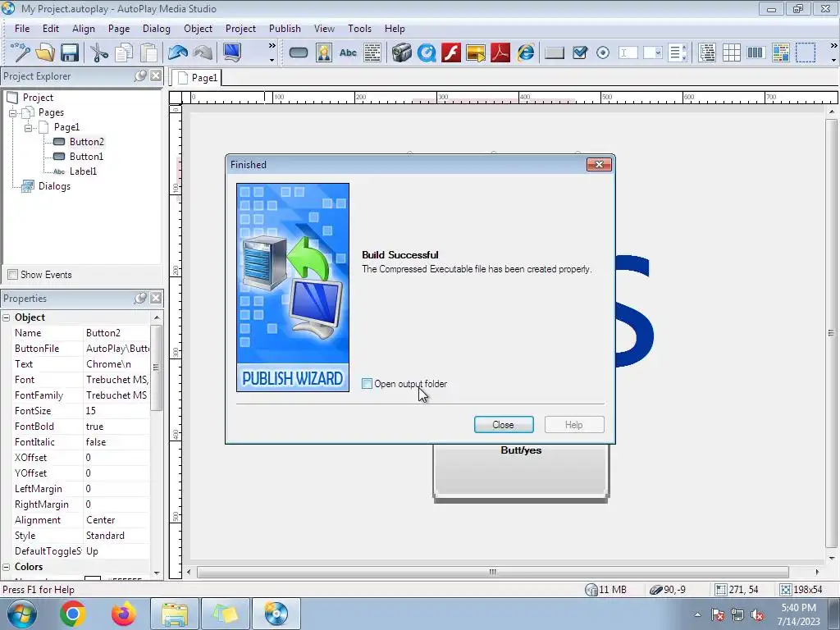Click the Copy icon in the toolbar

124,52
